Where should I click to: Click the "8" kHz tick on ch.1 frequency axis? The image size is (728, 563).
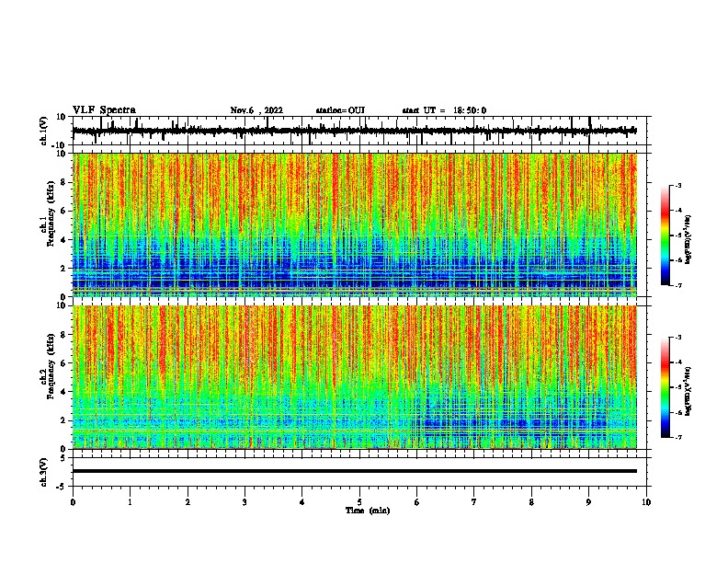click(63, 182)
